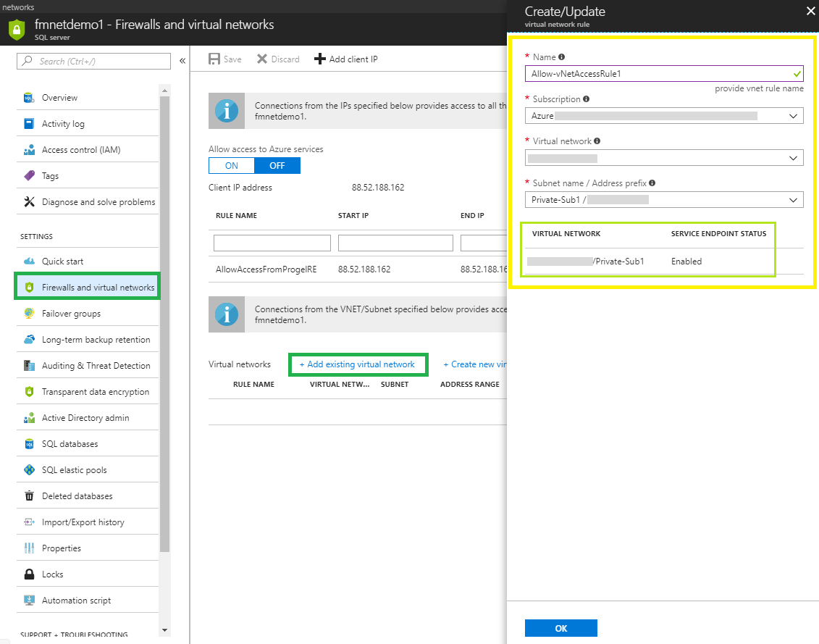819x644 pixels.
Task: Click the AllowAccessFromProgelRE rule name
Action: pos(266,269)
